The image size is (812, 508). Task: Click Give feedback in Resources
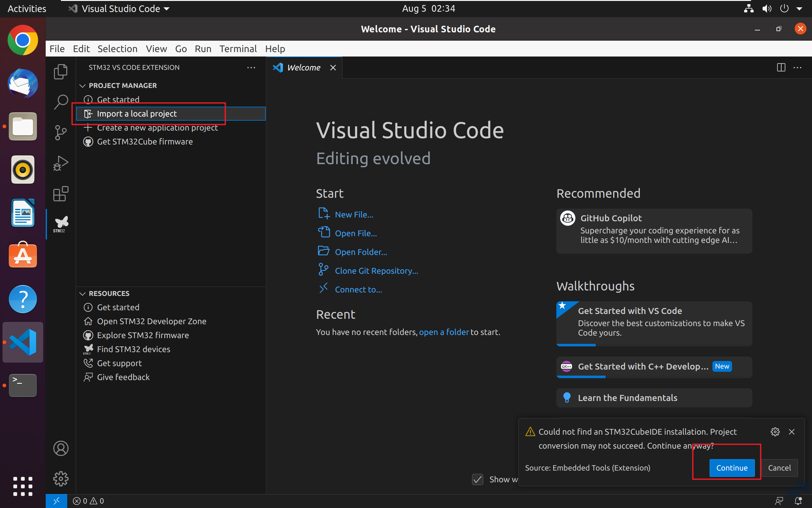pos(171,377)
